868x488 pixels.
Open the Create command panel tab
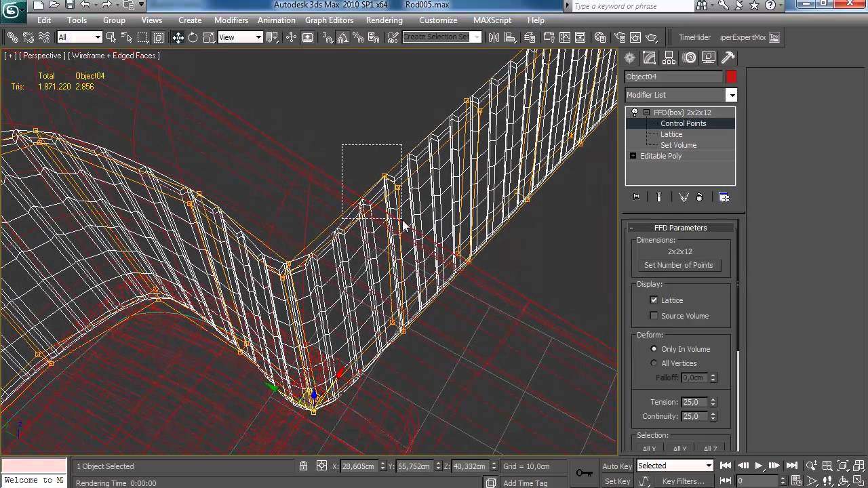(x=630, y=58)
